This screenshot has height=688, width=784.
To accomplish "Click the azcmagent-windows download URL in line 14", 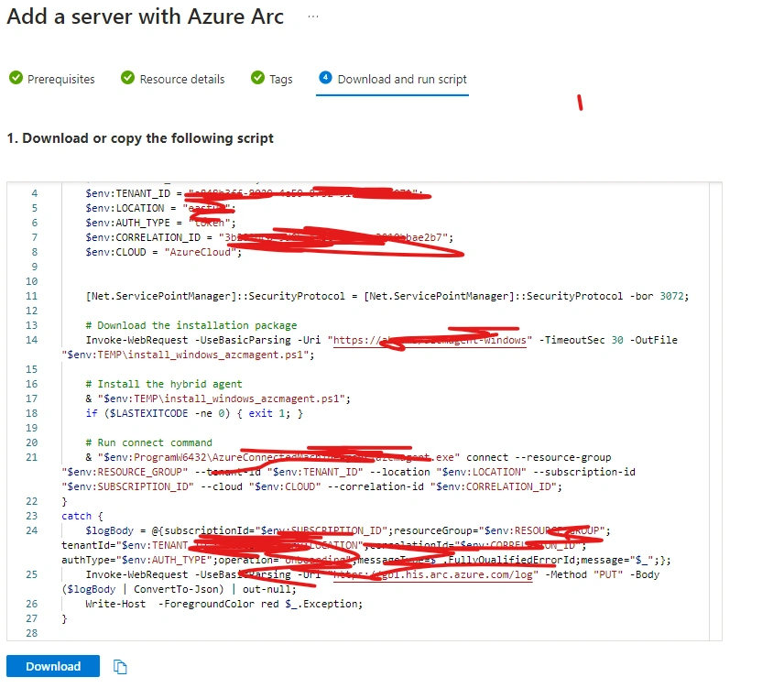I will coord(430,340).
